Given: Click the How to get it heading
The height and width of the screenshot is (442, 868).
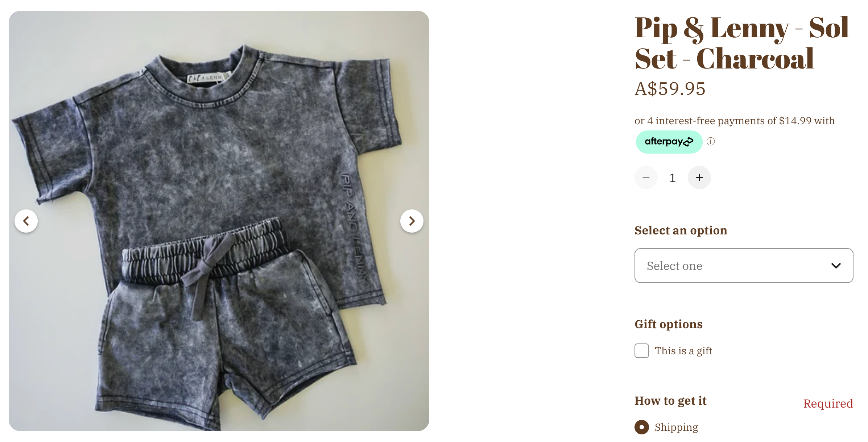Looking at the screenshot, I should (x=670, y=400).
